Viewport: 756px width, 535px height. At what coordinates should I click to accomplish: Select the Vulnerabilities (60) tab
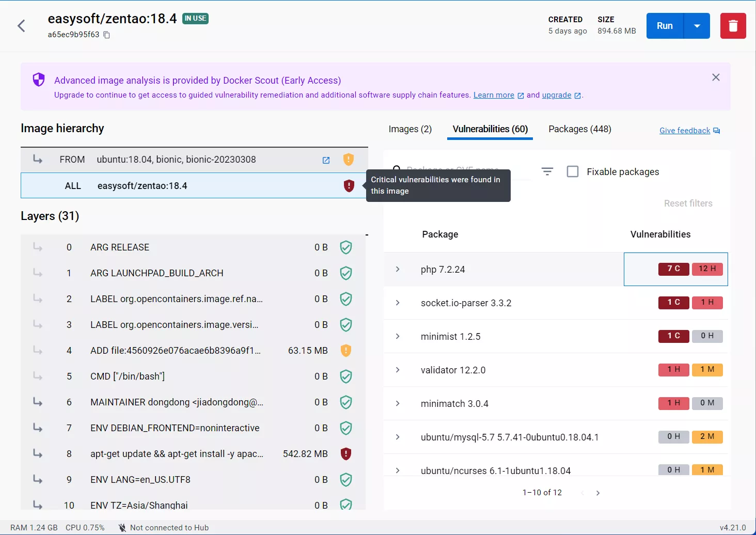click(490, 129)
